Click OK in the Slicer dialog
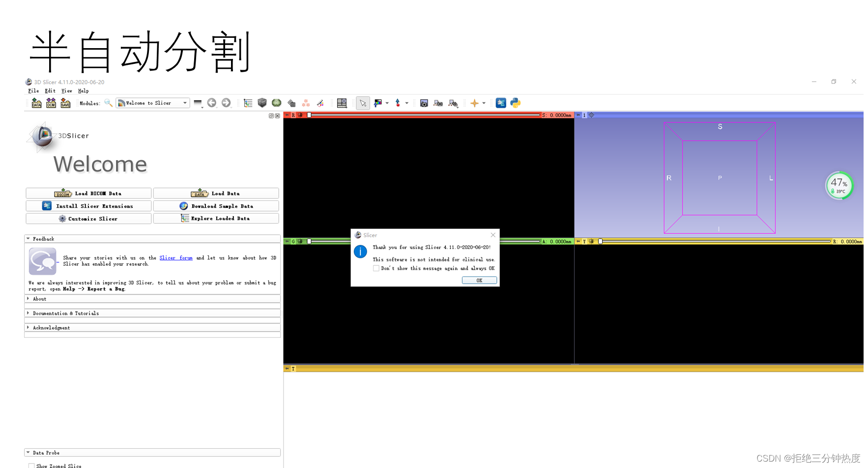Screen dimensions: 868x468 (479, 280)
